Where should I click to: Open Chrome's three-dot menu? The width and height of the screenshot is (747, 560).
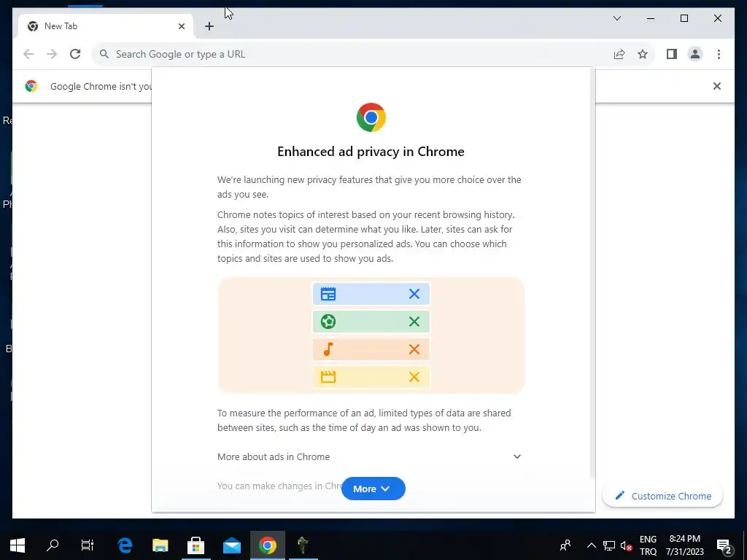[x=719, y=54]
